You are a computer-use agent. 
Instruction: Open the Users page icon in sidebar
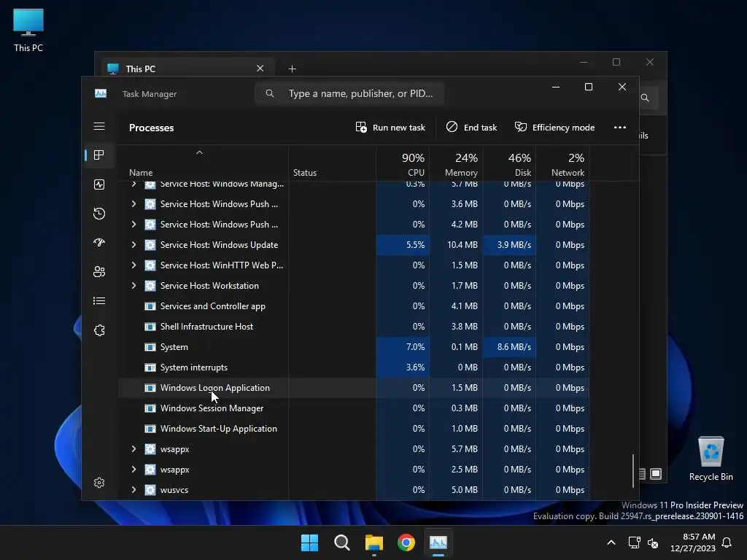[99, 271]
